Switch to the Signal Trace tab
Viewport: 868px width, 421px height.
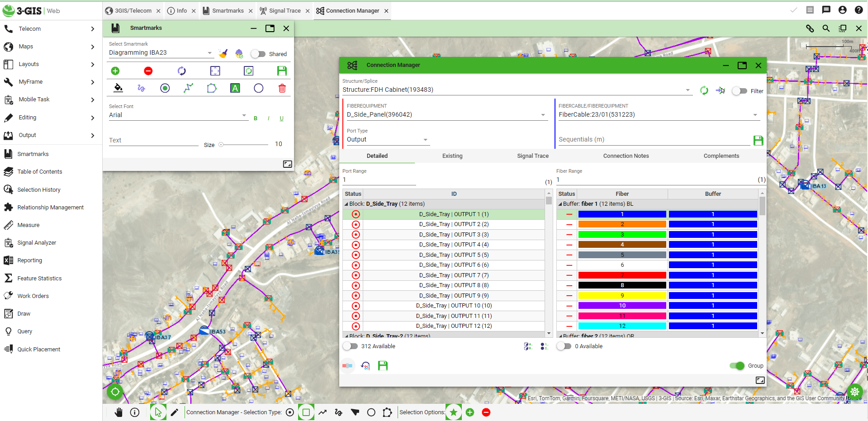pos(532,156)
